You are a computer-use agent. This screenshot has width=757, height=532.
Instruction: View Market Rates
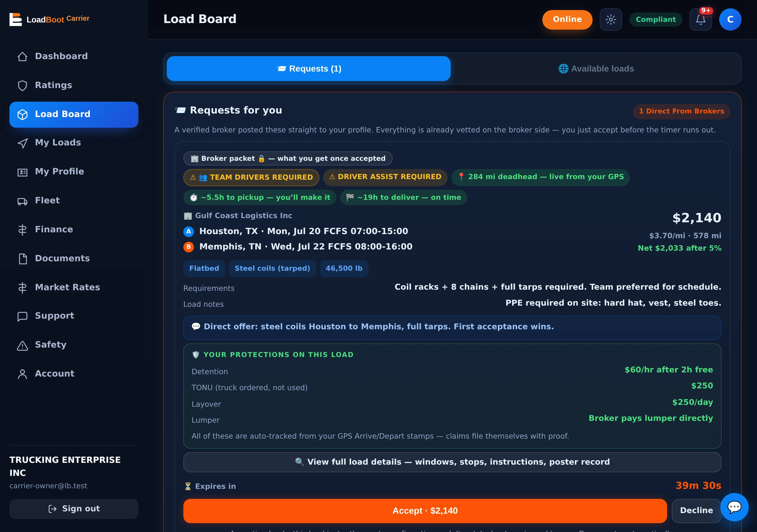click(74, 287)
